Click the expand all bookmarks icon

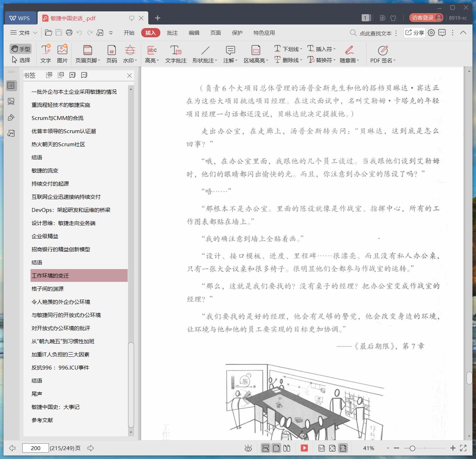click(49, 75)
